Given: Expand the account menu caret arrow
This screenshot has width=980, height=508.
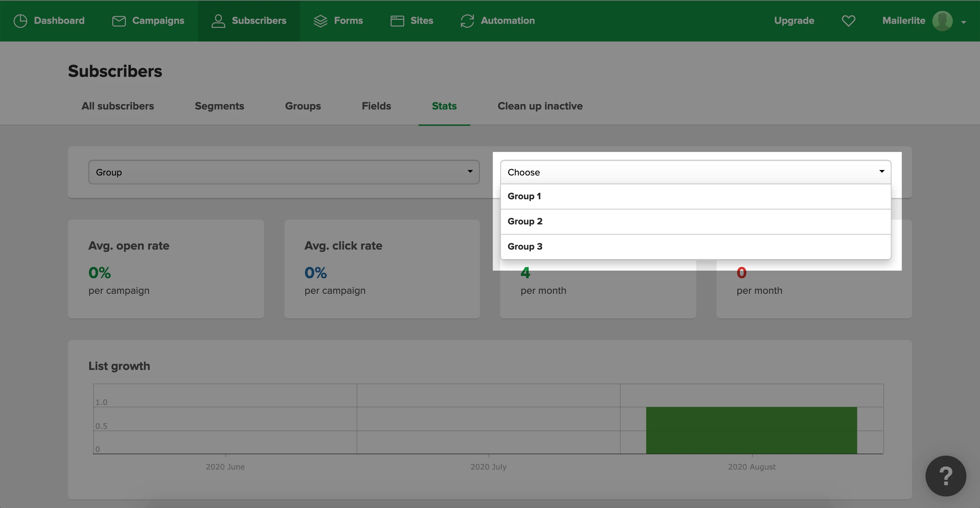Looking at the screenshot, I should coord(964,22).
